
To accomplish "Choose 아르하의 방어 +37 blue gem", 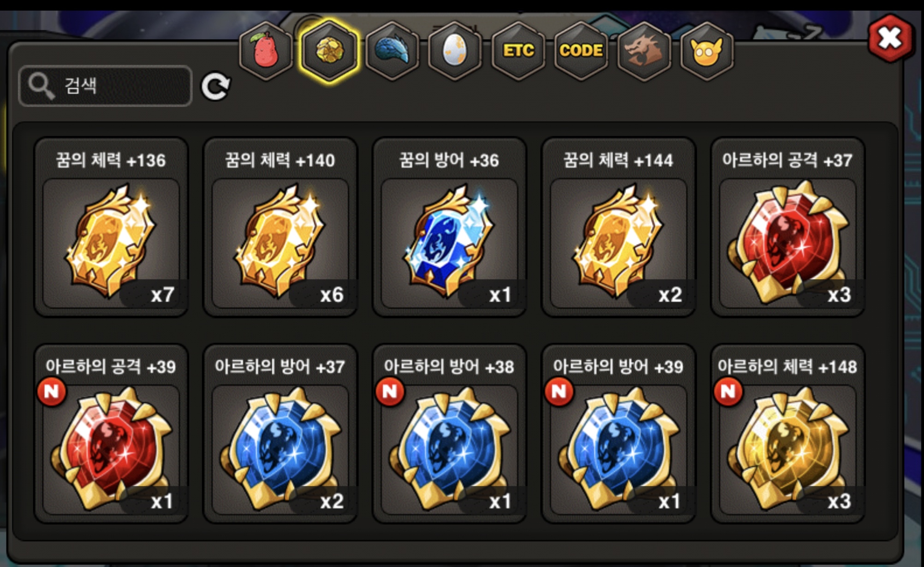I will 280,434.
